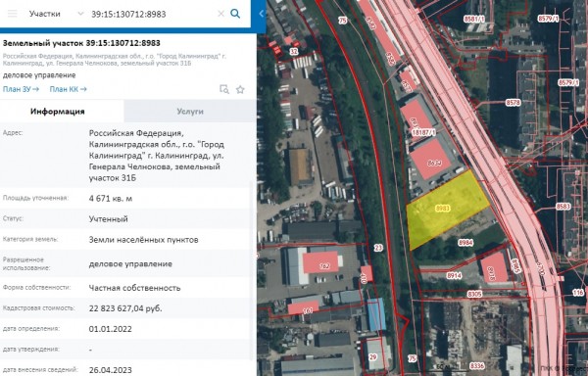Clear the search field with X
The width and height of the screenshot is (588, 376).
pyautogui.click(x=220, y=14)
